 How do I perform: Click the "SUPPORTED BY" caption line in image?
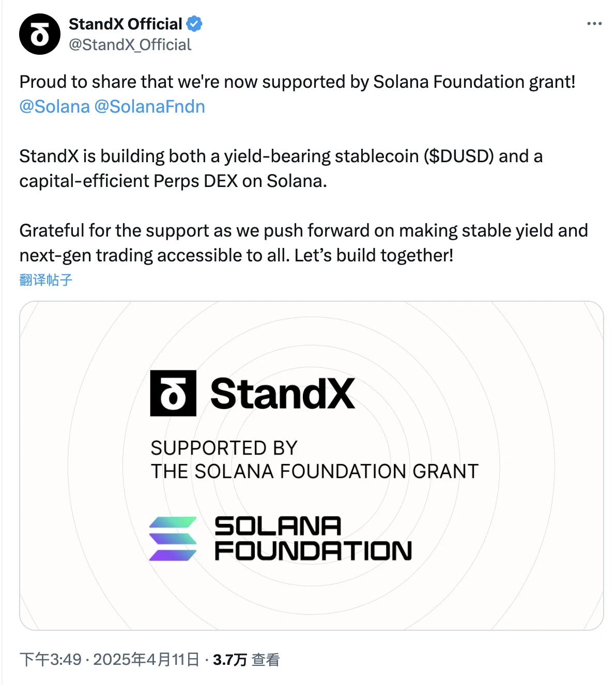point(224,448)
